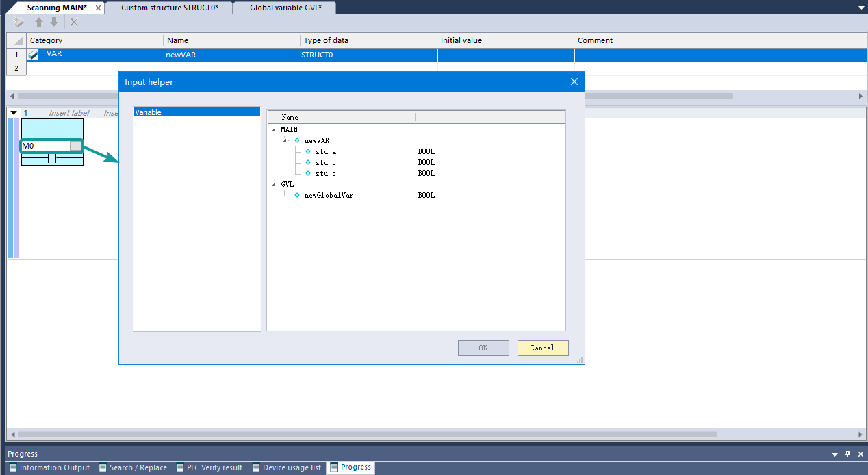Collapse the newVAR tree node
The height and width of the screenshot is (475, 868).
point(285,140)
